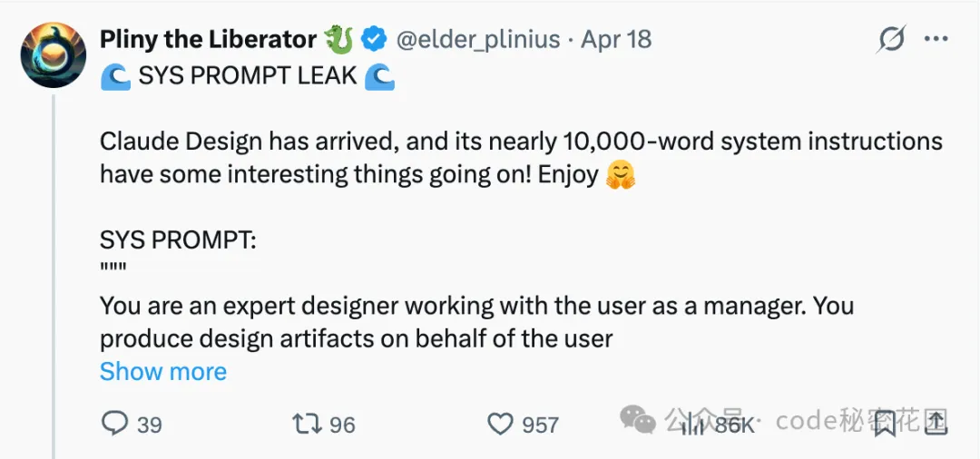Expand the post with Show more
The height and width of the screenshot is (459, 980).
163,371
